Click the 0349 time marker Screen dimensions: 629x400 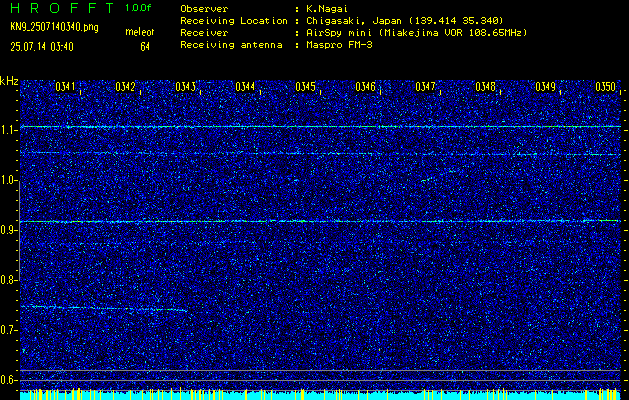pyautogui.click(x=546, y=87)
